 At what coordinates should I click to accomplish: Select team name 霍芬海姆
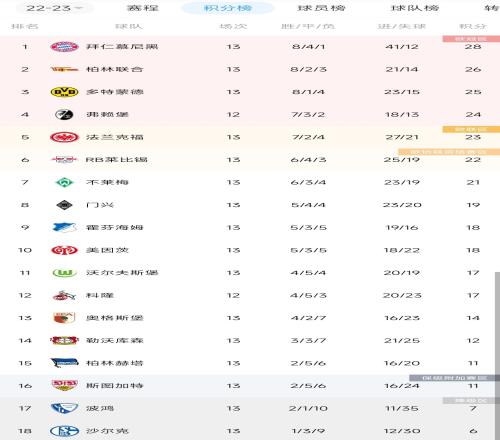(115, 228)
